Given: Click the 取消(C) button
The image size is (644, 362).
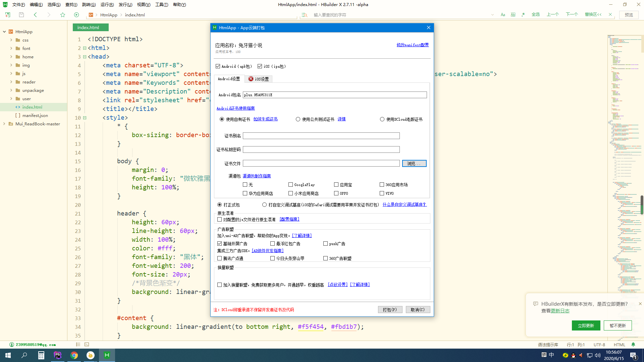Looking at the screenshot, I should (418, 310).
